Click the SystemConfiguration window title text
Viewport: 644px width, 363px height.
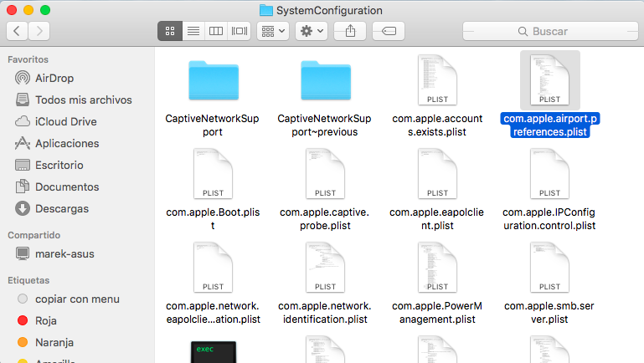pos(329,10)
